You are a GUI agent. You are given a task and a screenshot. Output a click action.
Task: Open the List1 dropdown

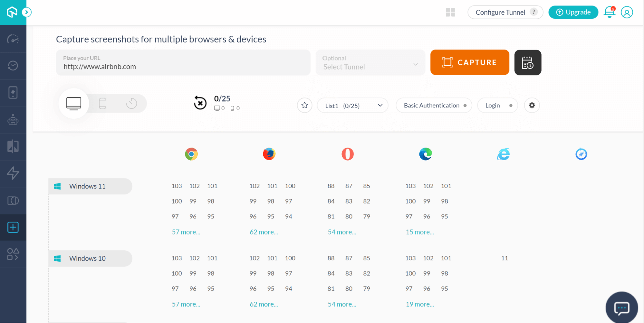tap(352, 106)
